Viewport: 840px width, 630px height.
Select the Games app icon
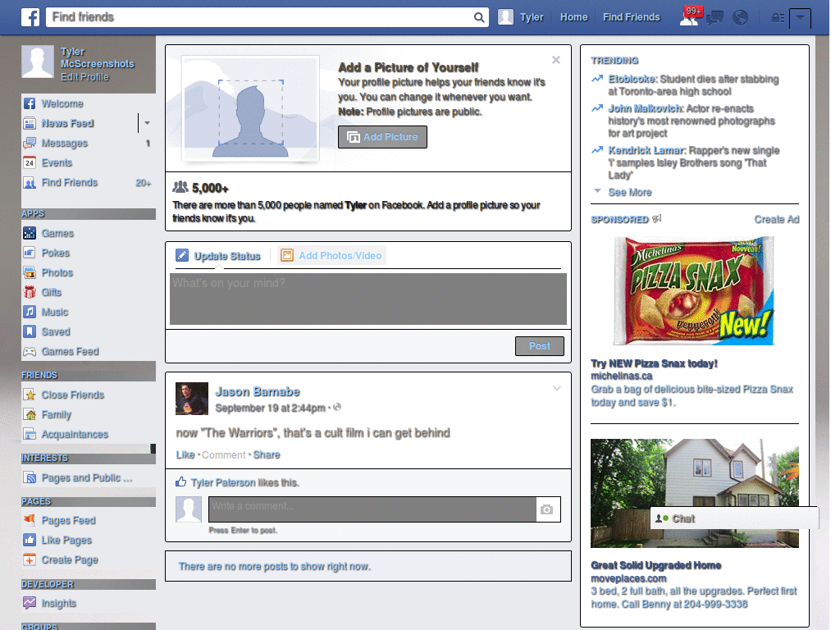coord(28,233)
